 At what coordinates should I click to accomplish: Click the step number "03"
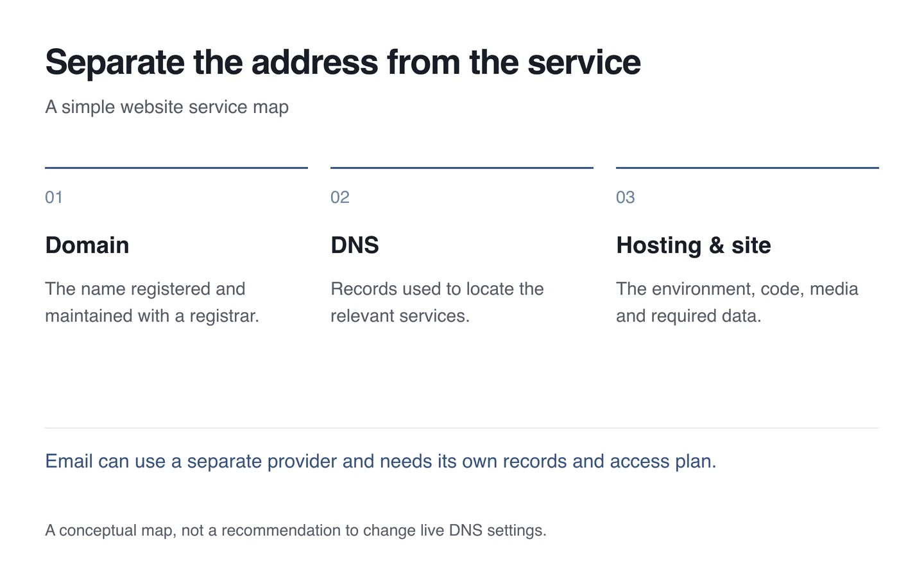626,197
